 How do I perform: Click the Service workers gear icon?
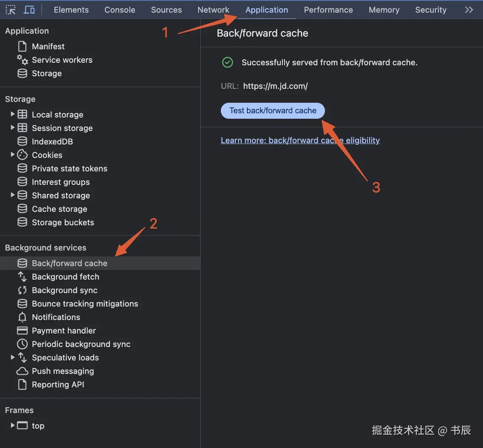pos(22,60)
